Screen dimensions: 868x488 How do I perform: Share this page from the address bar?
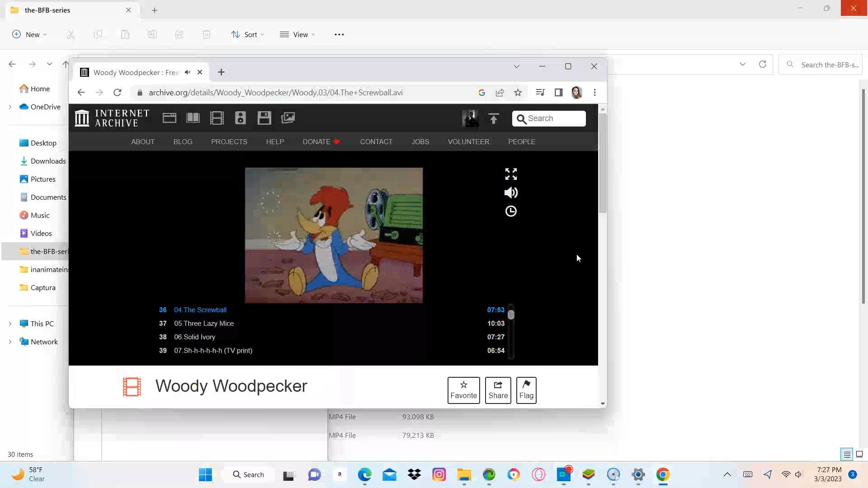[x=500, y=93]
